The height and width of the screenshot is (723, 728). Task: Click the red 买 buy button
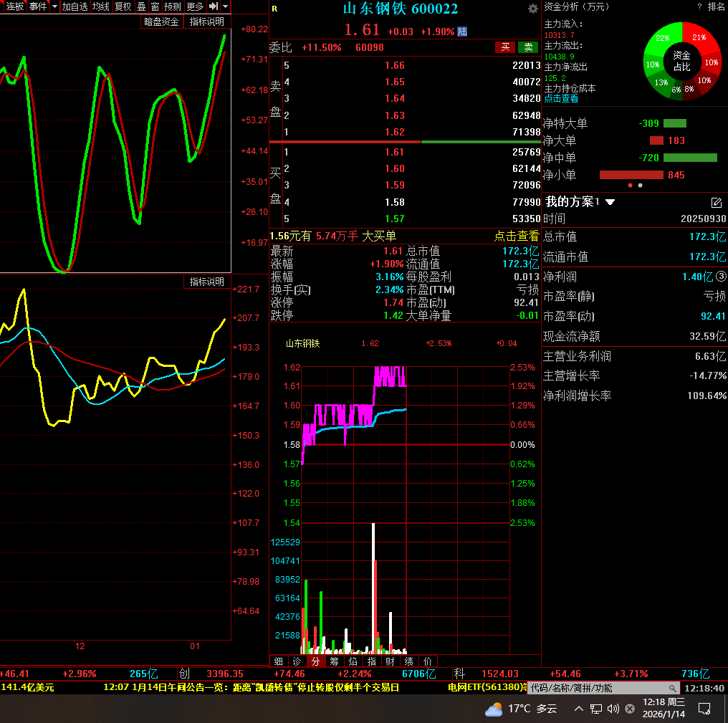pos(505,47)
